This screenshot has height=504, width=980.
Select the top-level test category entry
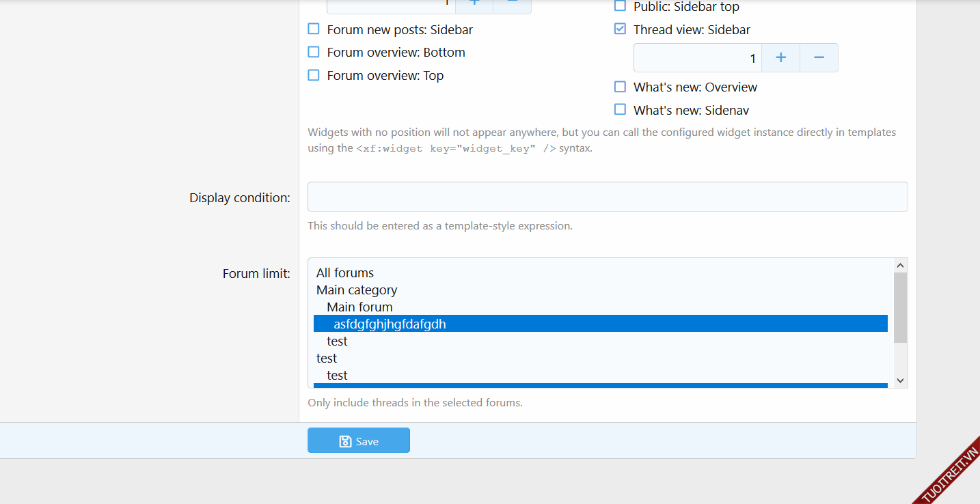click(x=327, y=358)
